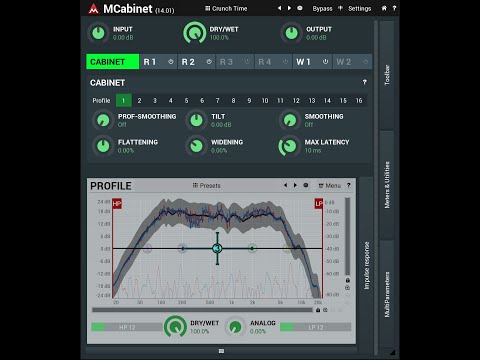The width and height of the screenshot is (480, 360).
Task: Toggle the Bypass button
Action: pos(322,9)
